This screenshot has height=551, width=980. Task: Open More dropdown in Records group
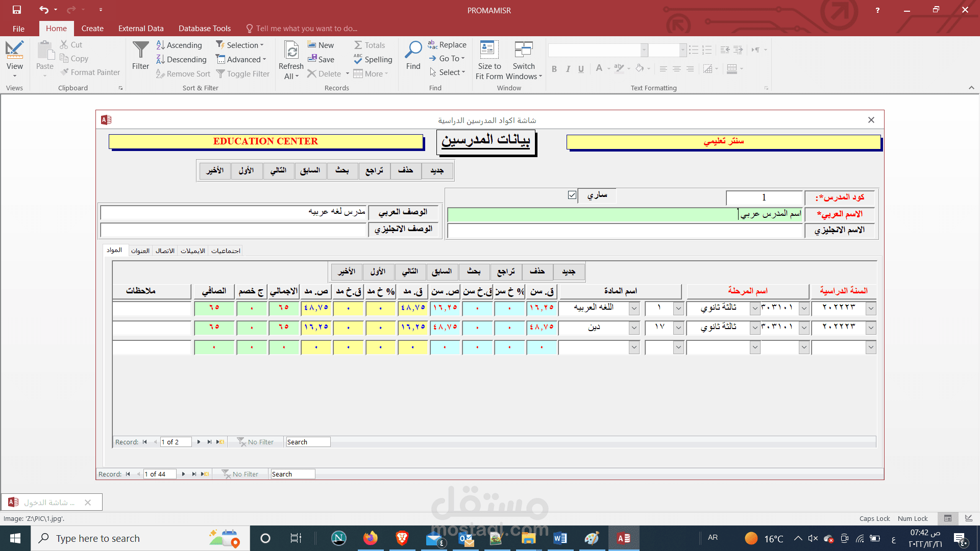pyautogui.click(x=371, y=74)
